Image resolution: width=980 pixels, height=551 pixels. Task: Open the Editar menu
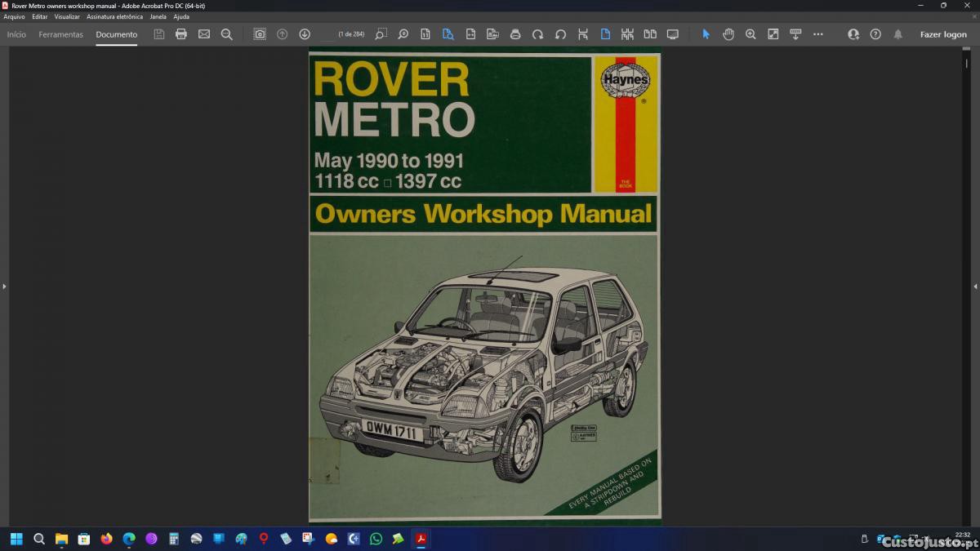coord(39,16)
